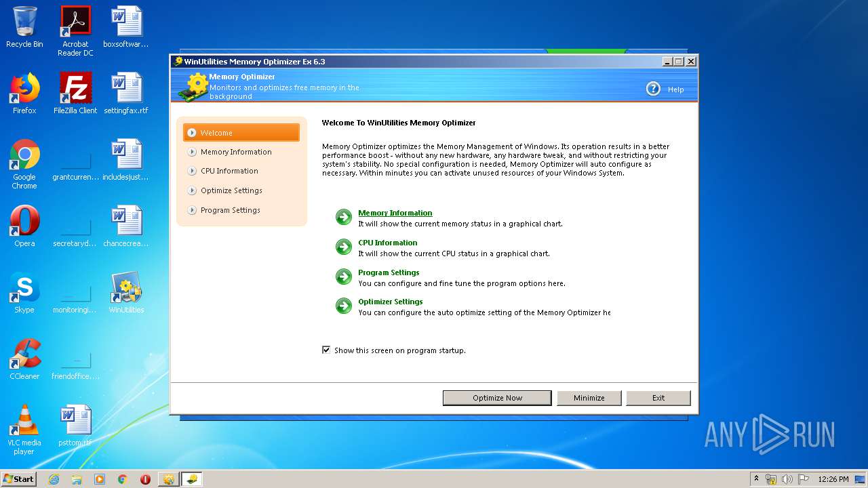Click the green arrow beside Program Settings
Image resolution: width=868 pixels, height=488 pixels.
344,277
